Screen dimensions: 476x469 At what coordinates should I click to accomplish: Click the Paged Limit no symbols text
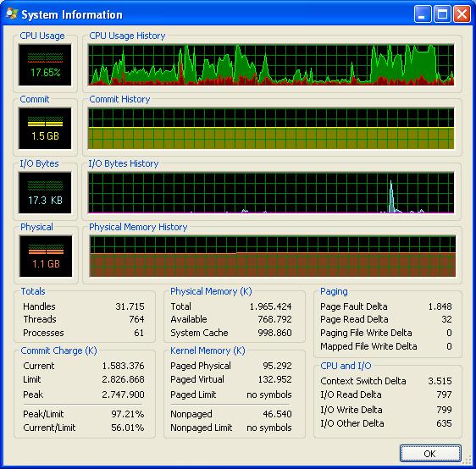tap(269, 395)
